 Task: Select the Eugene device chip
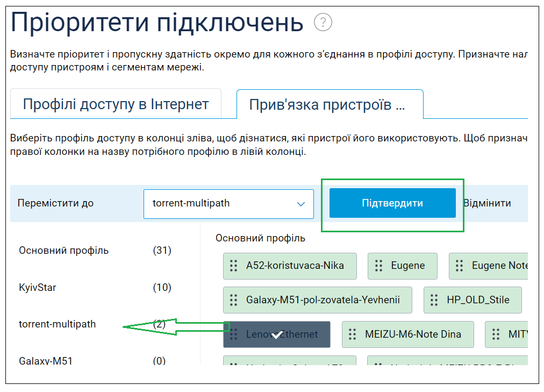point(403,266)
